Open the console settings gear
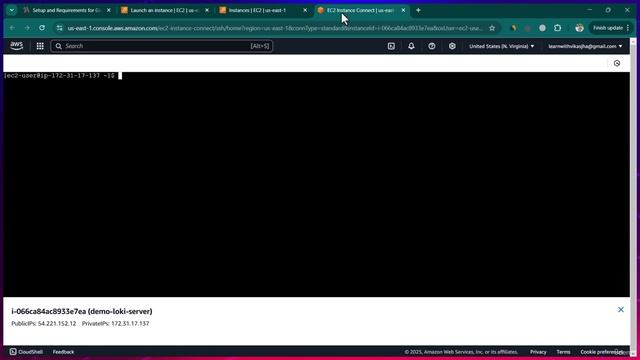Screen dimensions: 640x360 [452, 46]
